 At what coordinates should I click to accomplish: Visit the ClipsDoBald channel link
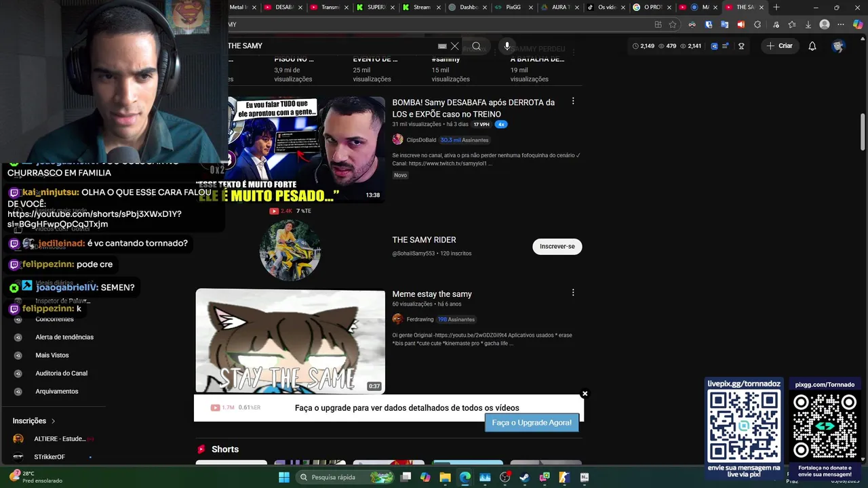(x=421, y=140)
